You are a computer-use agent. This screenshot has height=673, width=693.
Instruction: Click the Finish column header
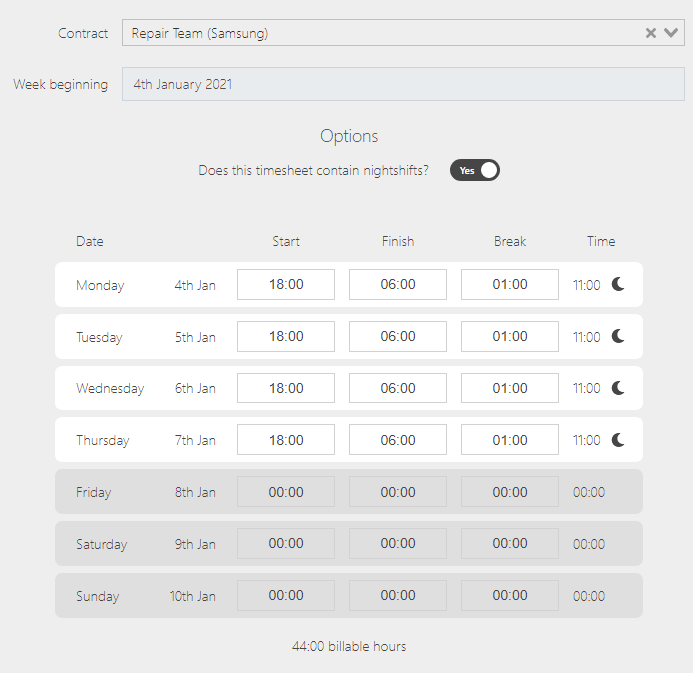pos(398,241)
